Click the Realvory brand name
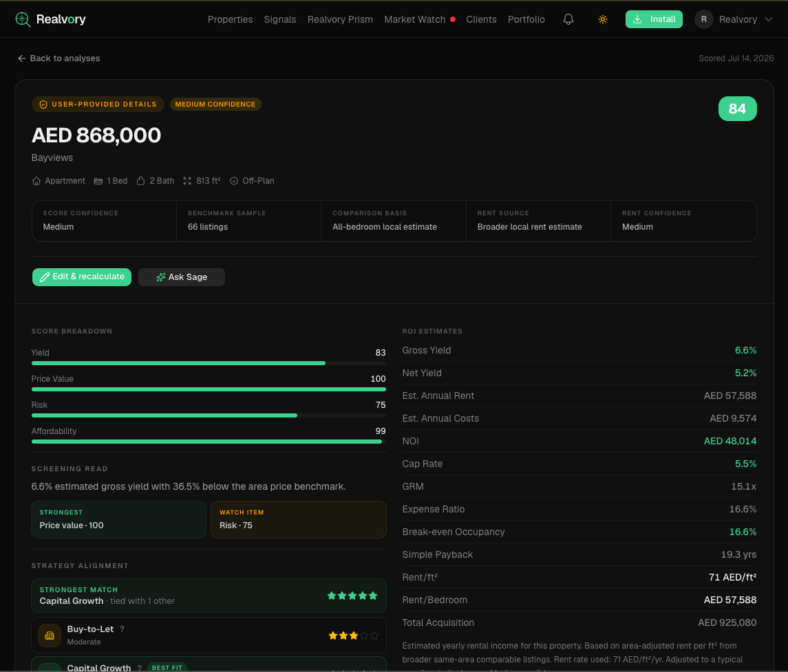This screenshot has width=788, height=672. click(61, 19)
